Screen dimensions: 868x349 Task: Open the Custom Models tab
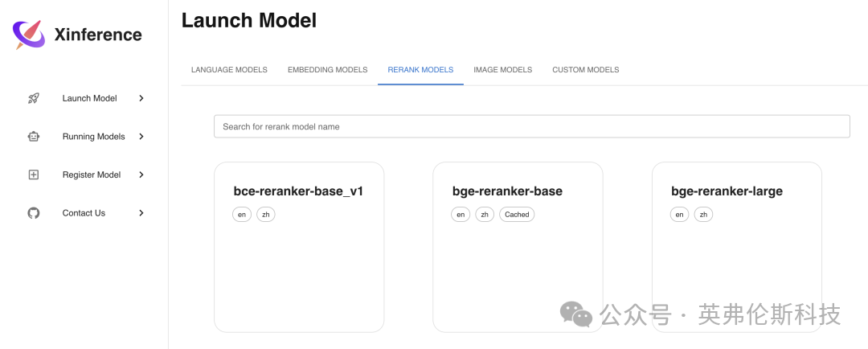click(x=586, y=70)
